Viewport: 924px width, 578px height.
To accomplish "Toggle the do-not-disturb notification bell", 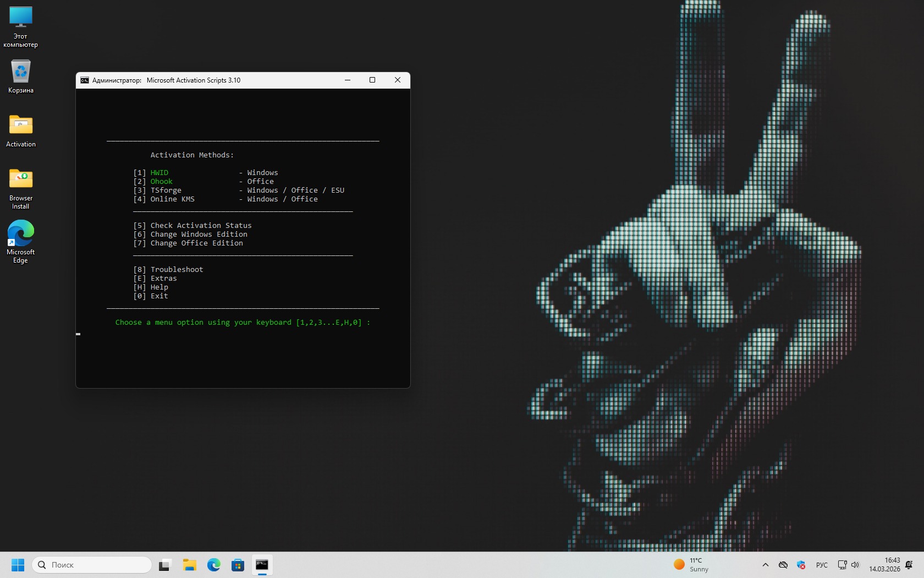I will (909, 565).
